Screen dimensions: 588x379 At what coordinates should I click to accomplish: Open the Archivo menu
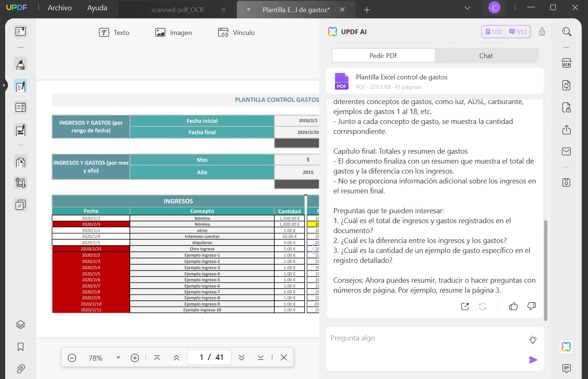tap(60, 8)
